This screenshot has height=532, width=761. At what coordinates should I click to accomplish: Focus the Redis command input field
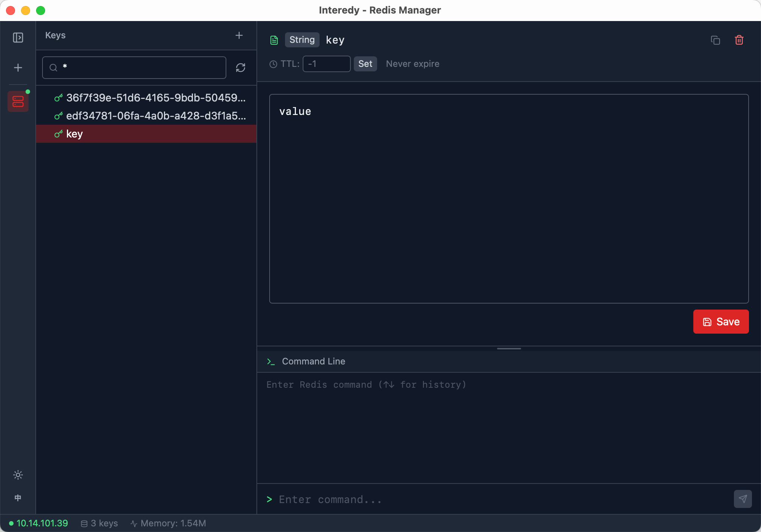(x=451, y=499)
